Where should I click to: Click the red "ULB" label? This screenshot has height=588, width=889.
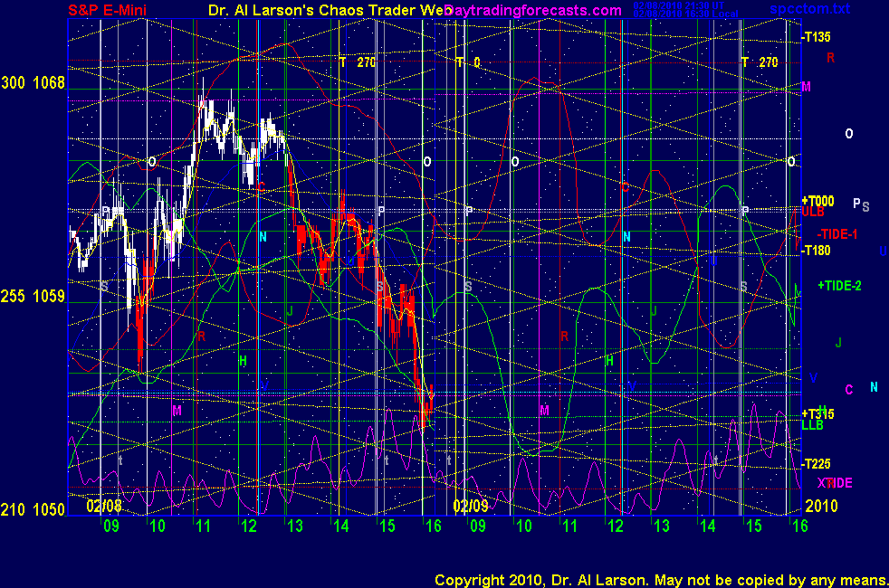[x=812, y=212]
